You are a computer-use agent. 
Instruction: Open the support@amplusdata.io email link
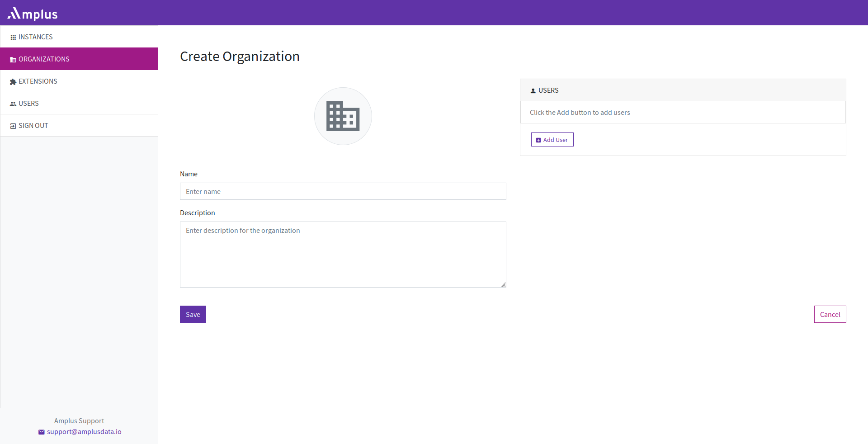pyautogui.click(x=84, y=432)
